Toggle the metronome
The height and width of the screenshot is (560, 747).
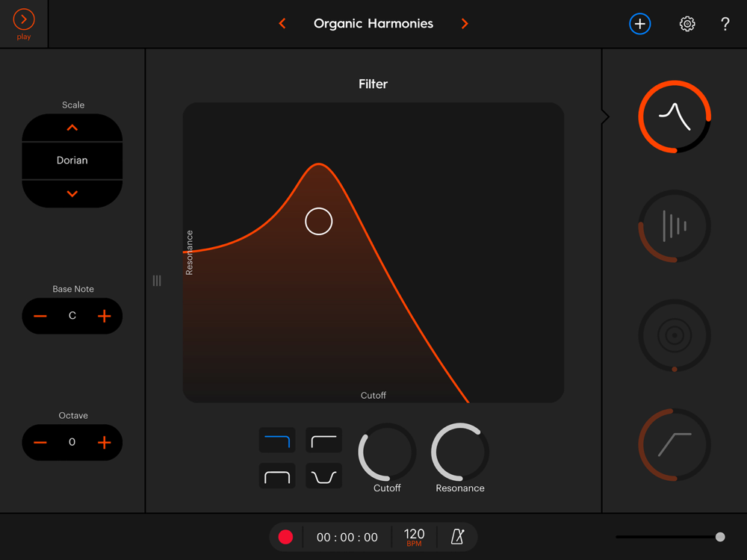pyautogui.click(x=457, y=537)
